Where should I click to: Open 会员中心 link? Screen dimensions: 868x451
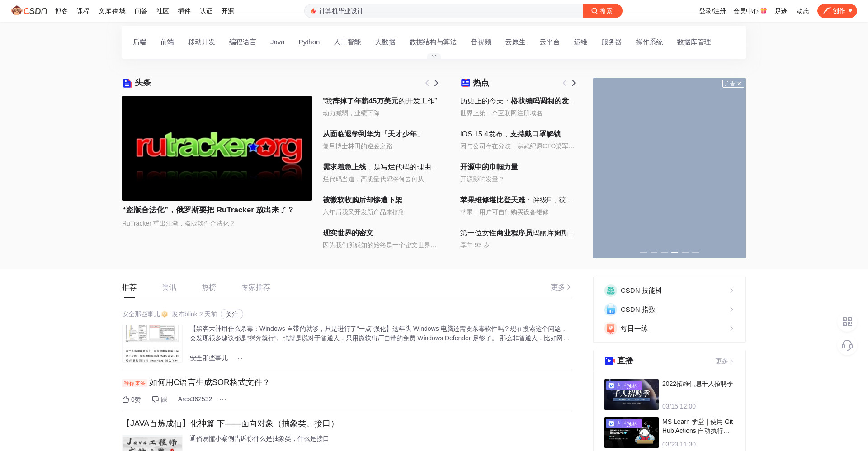pyautogui.click(x=745, y=11)
